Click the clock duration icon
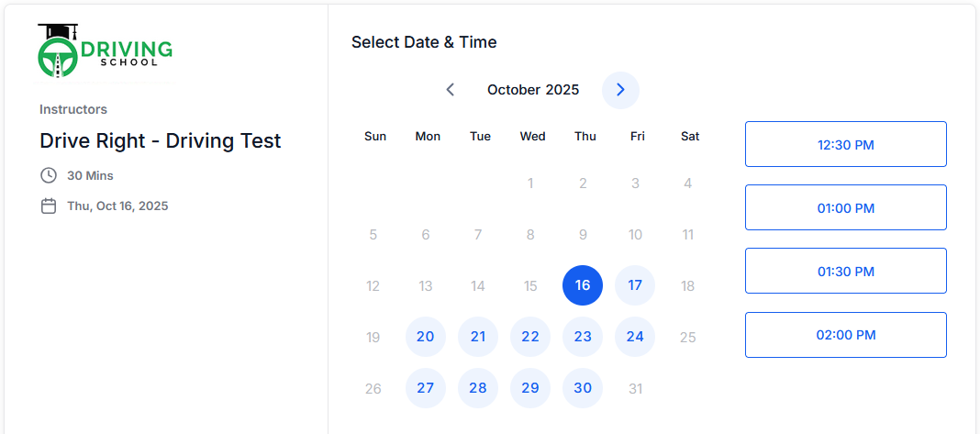This screenshot has height=434, width=980. (49, 175)
